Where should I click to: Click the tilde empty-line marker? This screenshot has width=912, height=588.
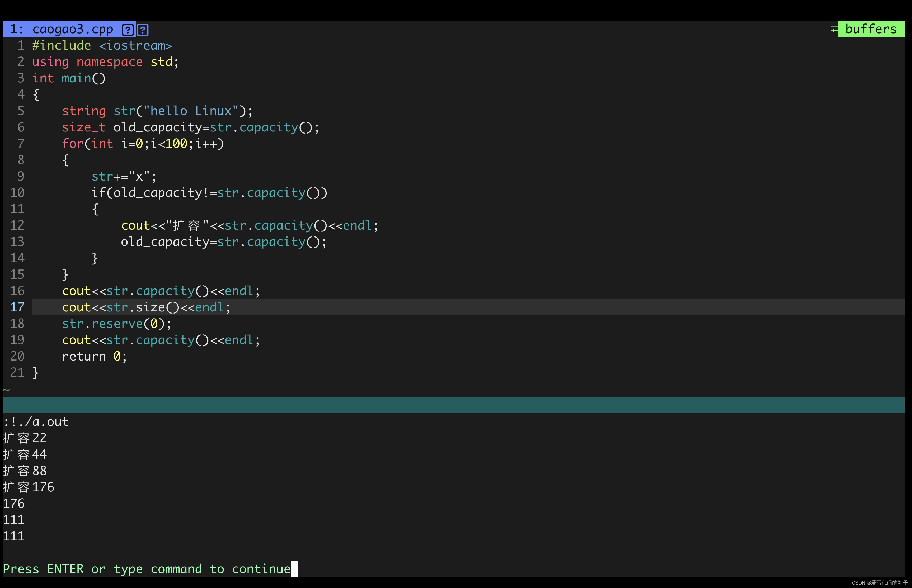[6, 390]
